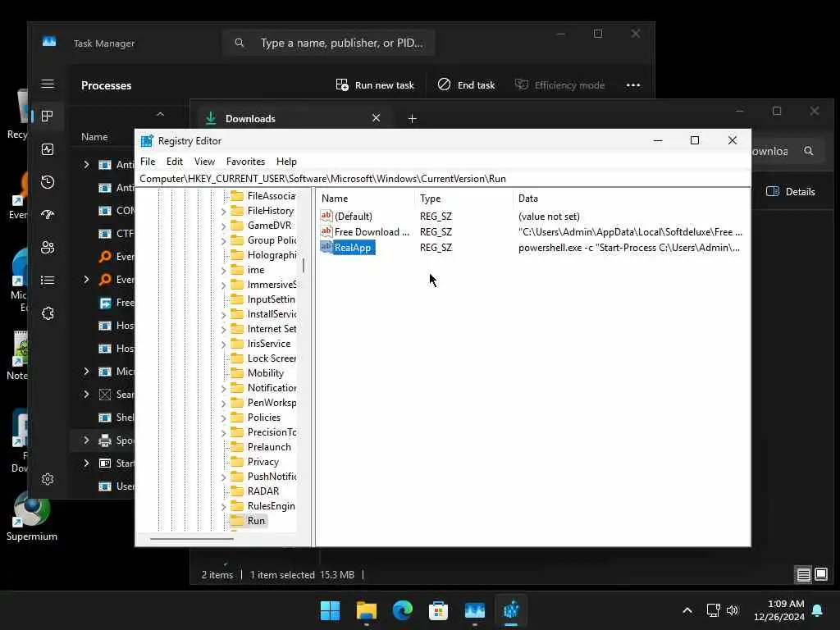Switch to Registry Editor taskbar icon
Image resolution: width=840 pixels, height=630 pixels.
(x=511, y=610)
